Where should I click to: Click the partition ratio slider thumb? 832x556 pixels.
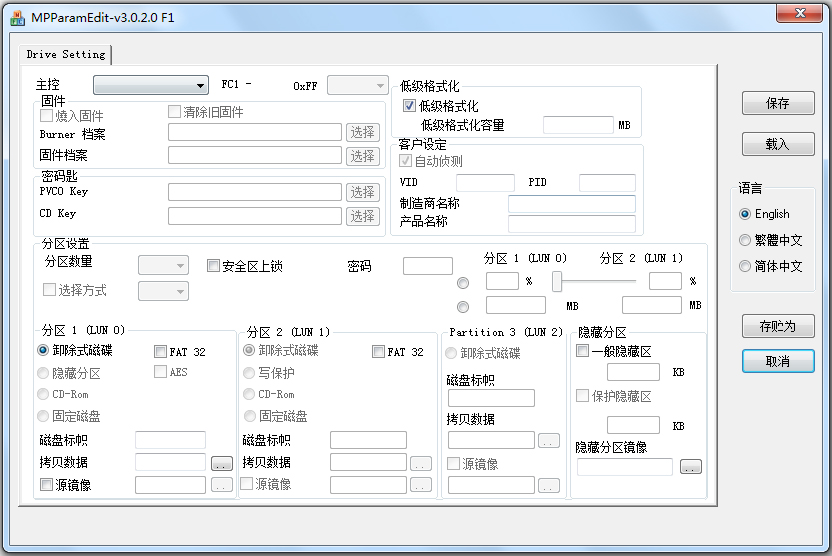[557, 281]
